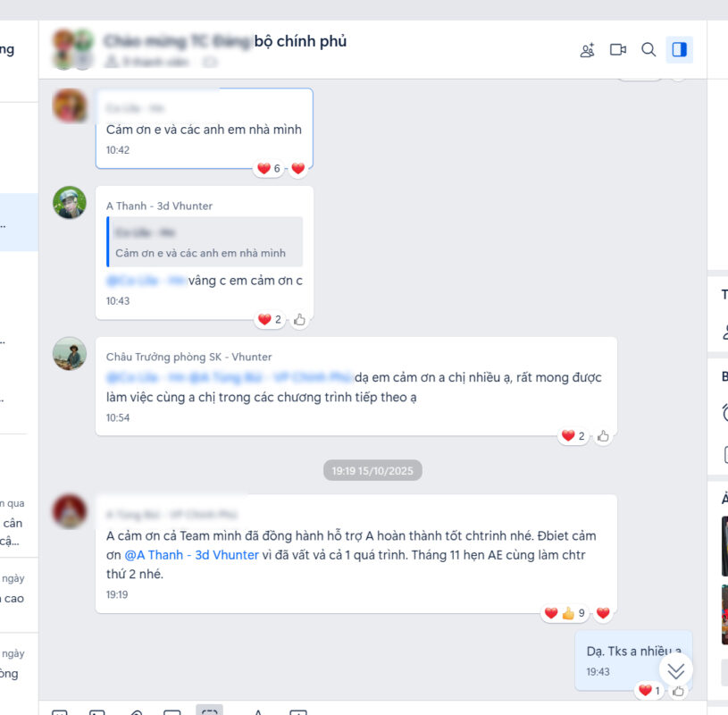Screen dimensions: 728x715
Task: Add heart to 'Cảm ơn e và các anh em' message
Action: (x=298, y=168)
